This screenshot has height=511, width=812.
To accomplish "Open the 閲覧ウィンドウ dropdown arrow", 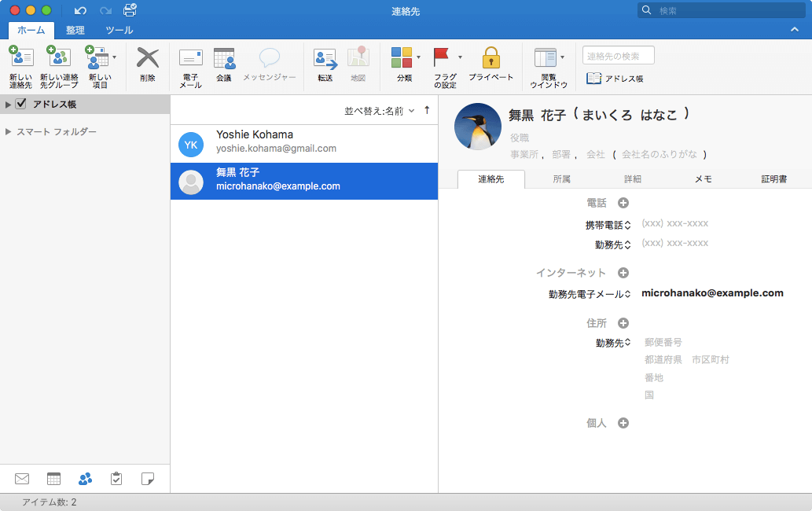I will pos(562,57).
